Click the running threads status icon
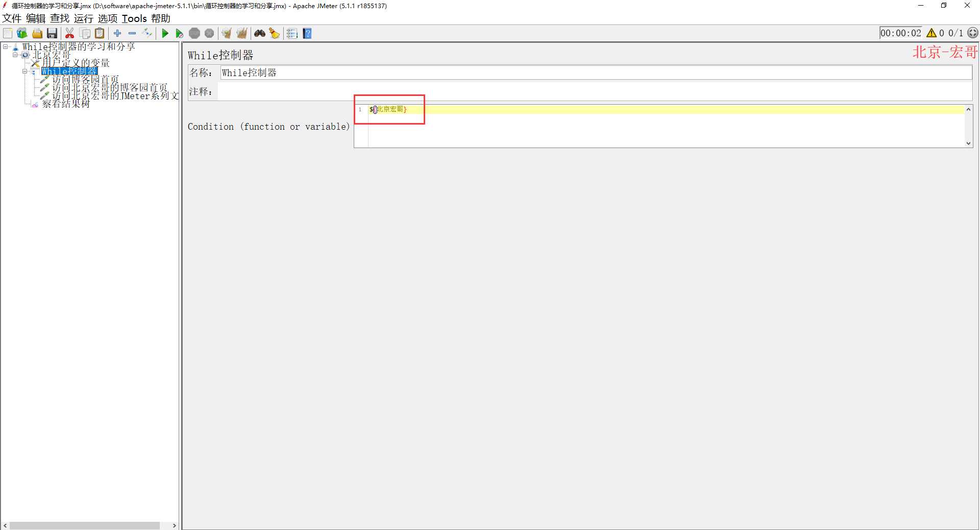 coord(973,33)
